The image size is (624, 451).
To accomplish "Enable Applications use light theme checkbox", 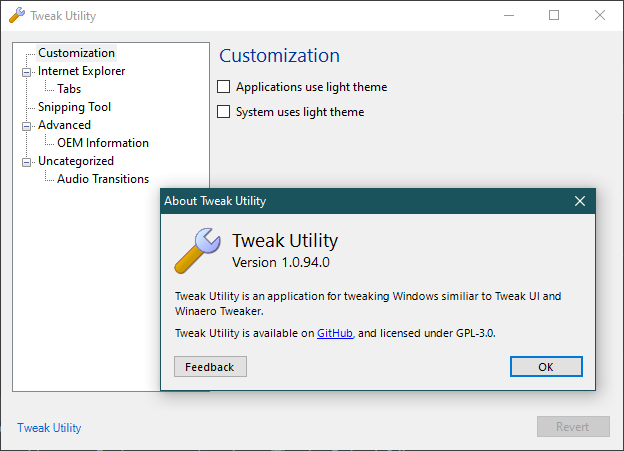I will (223, 87).
